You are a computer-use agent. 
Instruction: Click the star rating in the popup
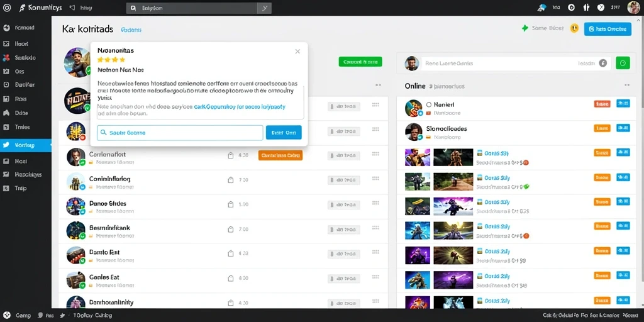click(x=111, y=60)
